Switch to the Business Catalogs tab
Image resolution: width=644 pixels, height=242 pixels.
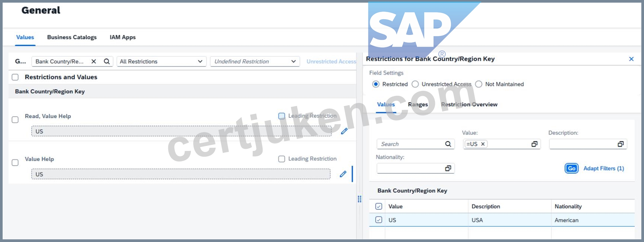(72, 37)
